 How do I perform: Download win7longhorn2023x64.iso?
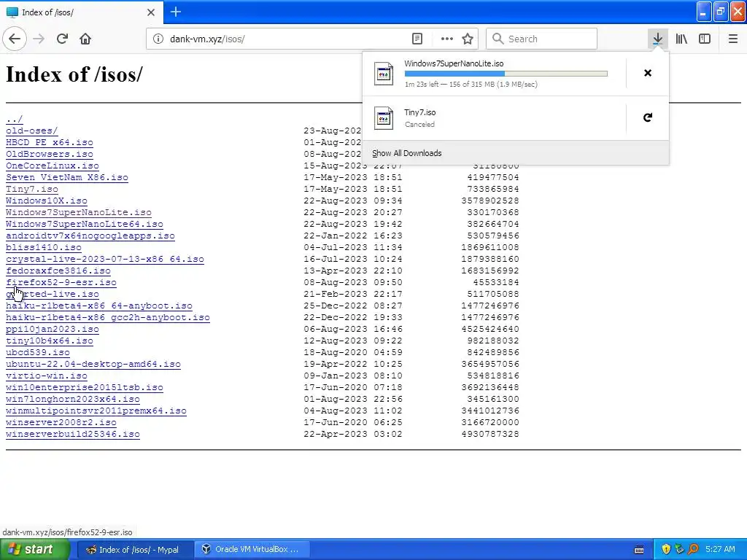click(73, 399)
